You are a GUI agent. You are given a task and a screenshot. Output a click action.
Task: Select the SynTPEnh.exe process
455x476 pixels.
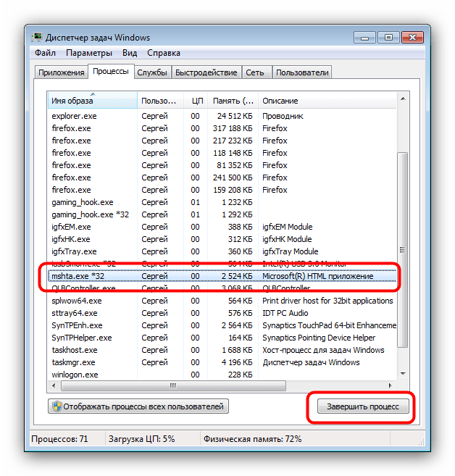point(222,325)
